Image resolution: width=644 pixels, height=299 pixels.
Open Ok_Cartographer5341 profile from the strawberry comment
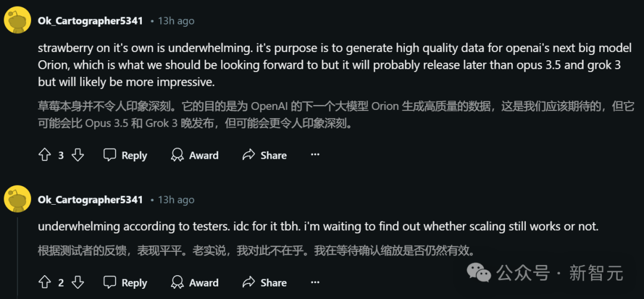click(x=90, y=21)
